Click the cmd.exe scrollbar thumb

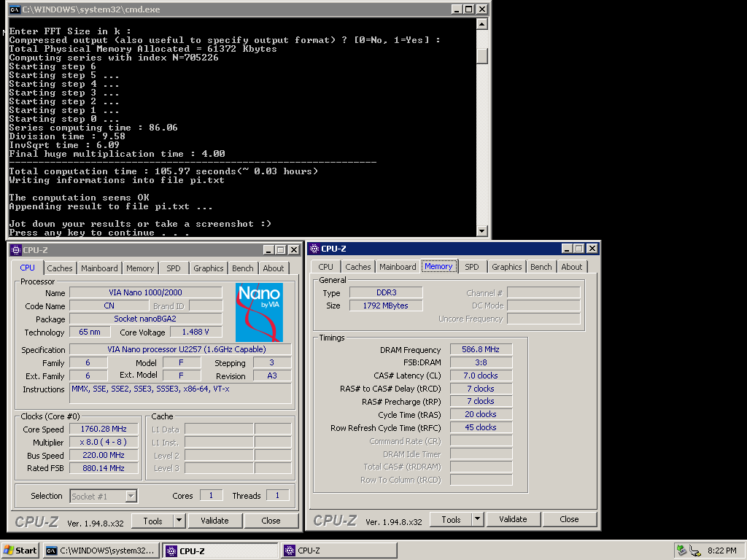pyautogui.click(x=482, y=56)
